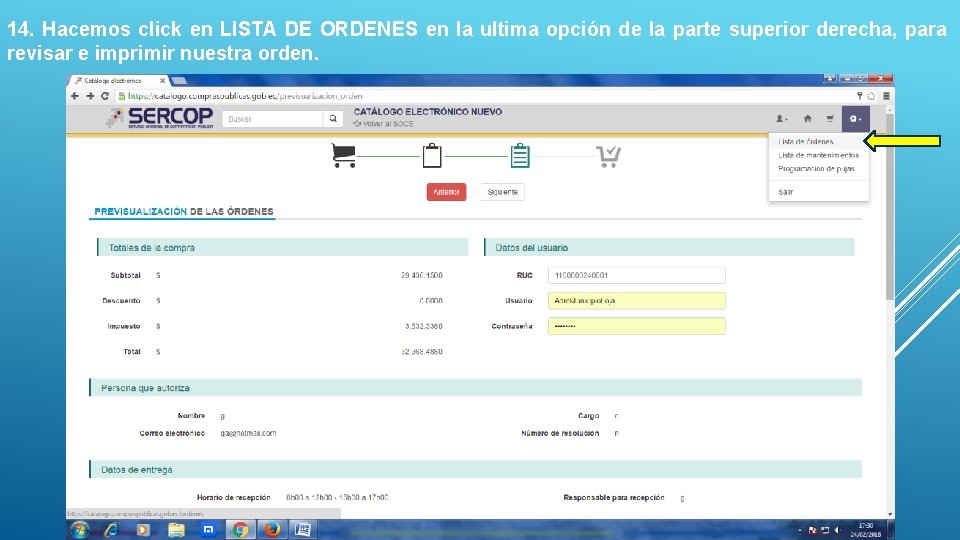Image resolution: width=960 pixels, height=540 pixels.
Task: Select Lista de mantenimientos menu entry
Action: click(819, 155)
